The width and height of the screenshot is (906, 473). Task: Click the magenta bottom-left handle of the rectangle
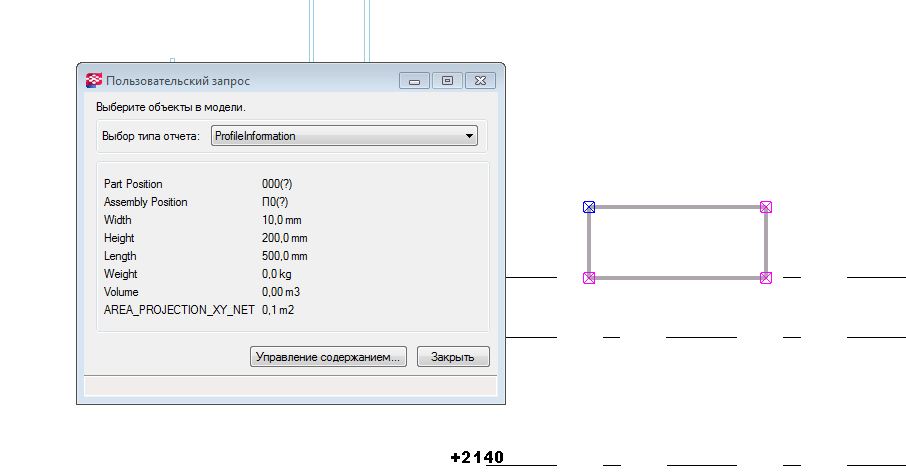click(x=589, y=277)
